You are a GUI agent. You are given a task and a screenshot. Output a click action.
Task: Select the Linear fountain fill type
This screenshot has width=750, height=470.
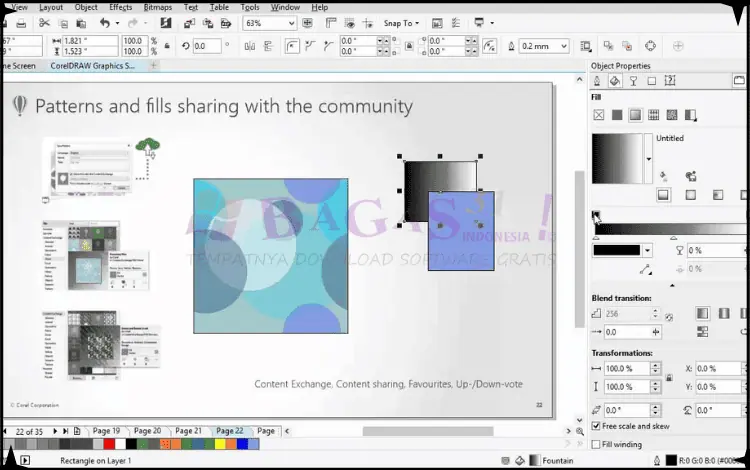[662, 195]
